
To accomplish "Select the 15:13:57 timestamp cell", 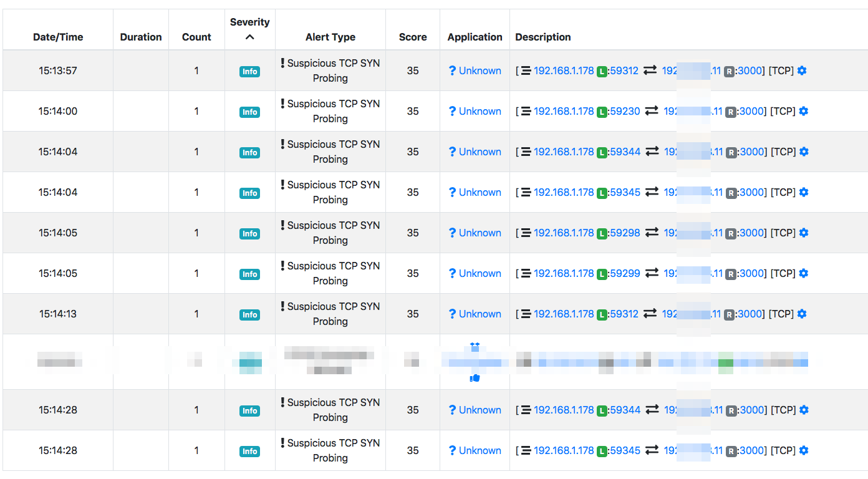I will [58, 70].
